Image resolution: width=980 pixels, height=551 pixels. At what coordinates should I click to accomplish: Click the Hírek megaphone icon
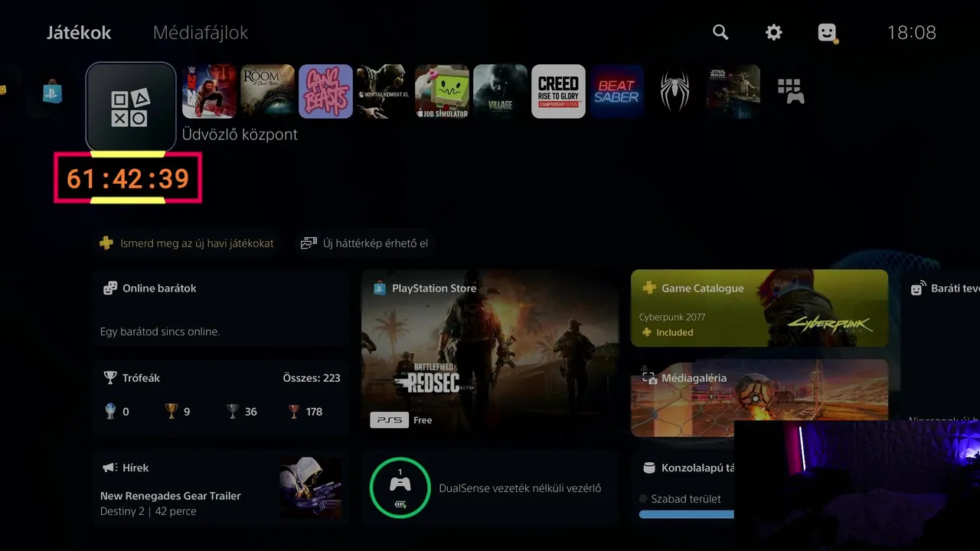[110, 468]
